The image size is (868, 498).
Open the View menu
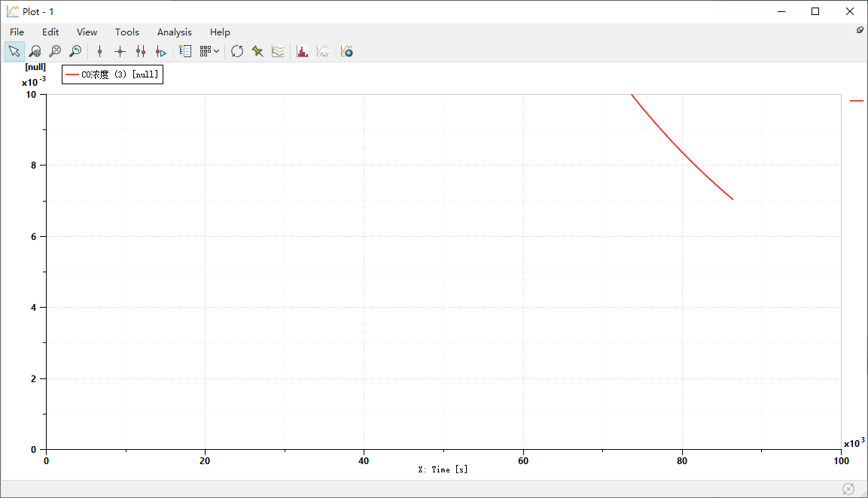pyautogui.click(x=87, y=32)
